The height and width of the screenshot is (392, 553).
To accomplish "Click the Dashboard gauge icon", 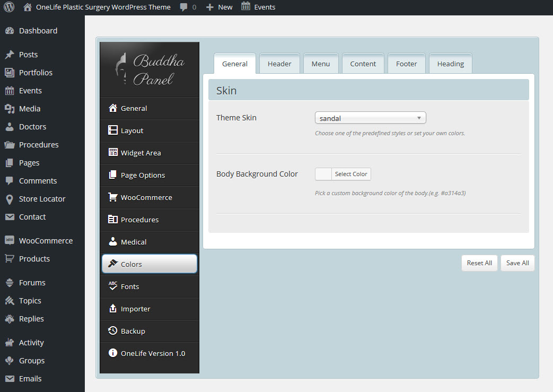I will [10, 31].
